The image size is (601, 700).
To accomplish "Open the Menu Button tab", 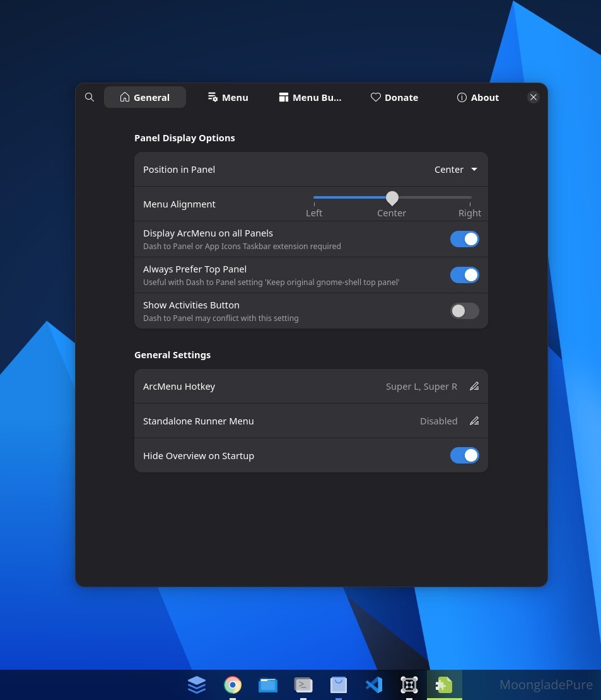I will pos(310,97).
